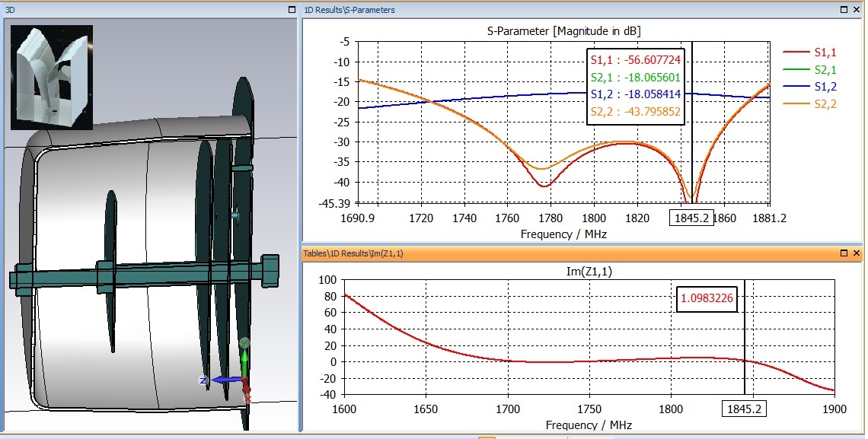
Task: Click the 1690.9 x-axis start value
Action: point(359,218)
